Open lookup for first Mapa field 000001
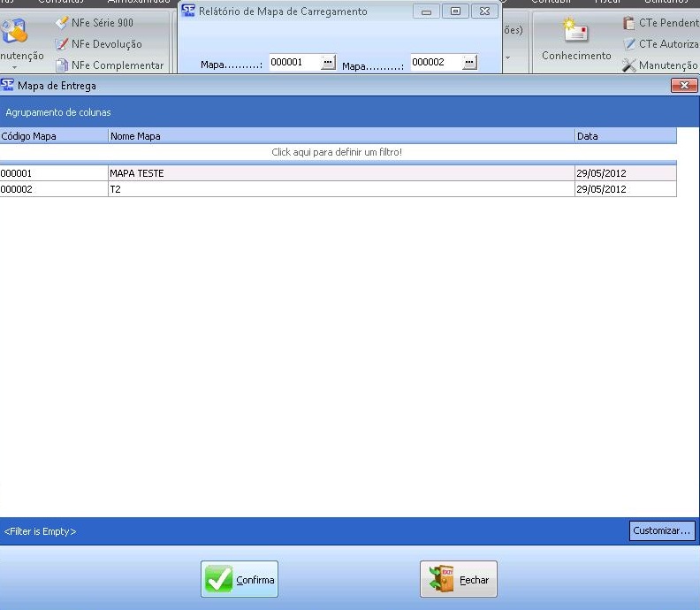The image size is (700, 610). click(x=328, y=63)
